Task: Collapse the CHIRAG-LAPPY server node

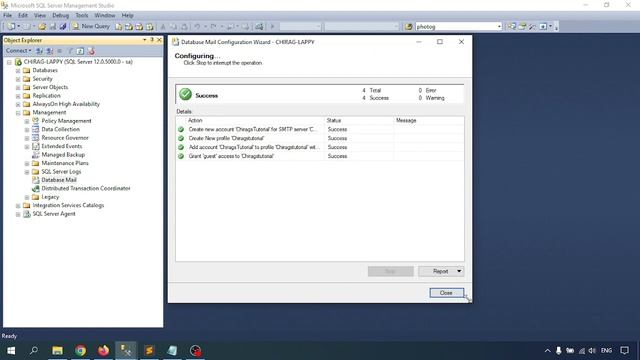Action: tap(9, 62)
